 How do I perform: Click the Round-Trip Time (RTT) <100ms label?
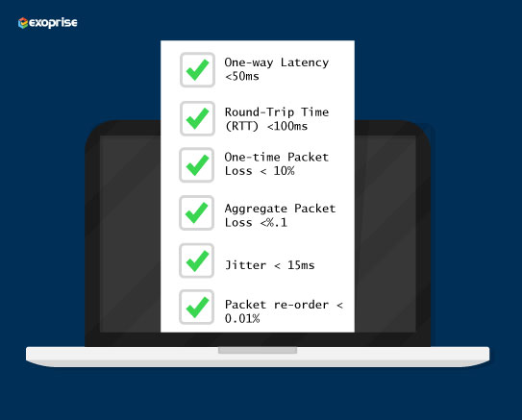click(x=277, y=119)
